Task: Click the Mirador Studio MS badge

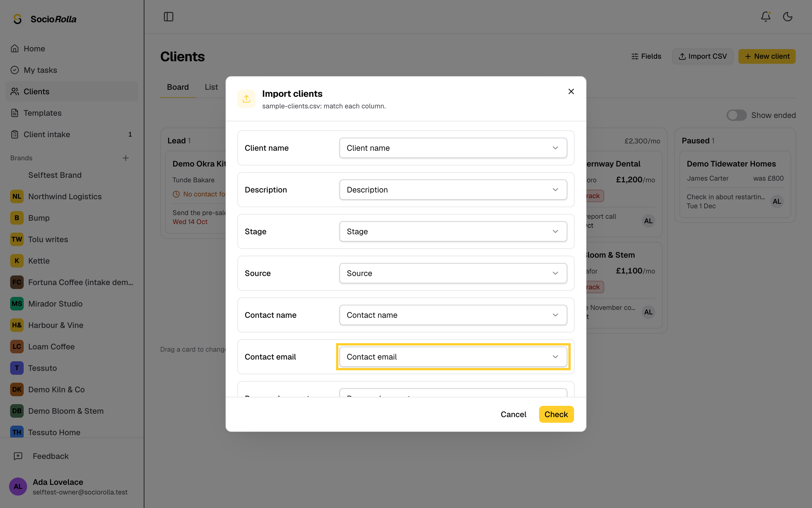Action: [x=17, y=304]
